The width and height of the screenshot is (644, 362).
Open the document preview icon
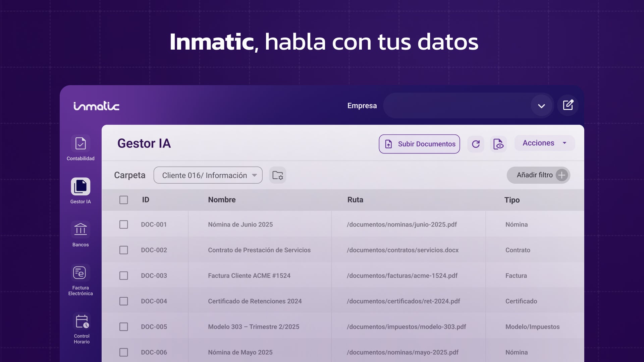(498, 144)
